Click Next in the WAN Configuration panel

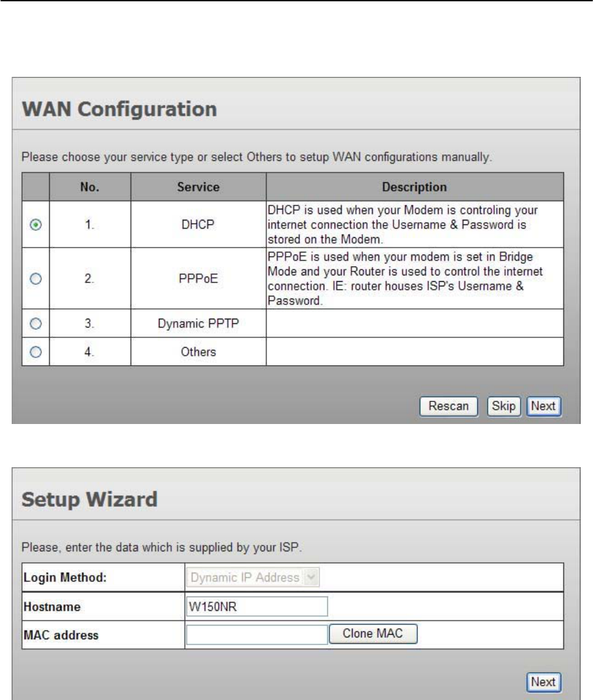coord(543,407)
